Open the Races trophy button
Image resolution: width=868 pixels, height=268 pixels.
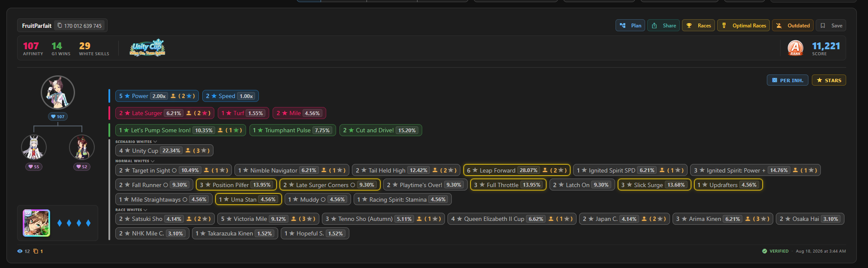click(x=698, y=26)
